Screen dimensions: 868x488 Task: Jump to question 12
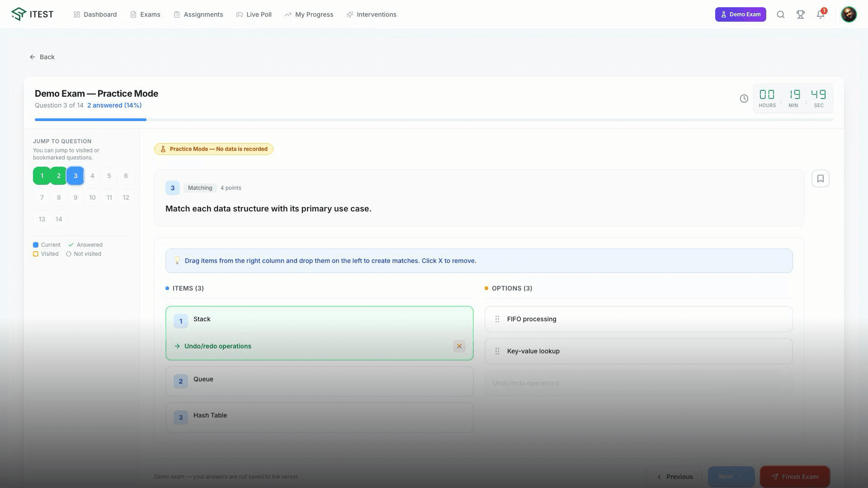[126, 197]
